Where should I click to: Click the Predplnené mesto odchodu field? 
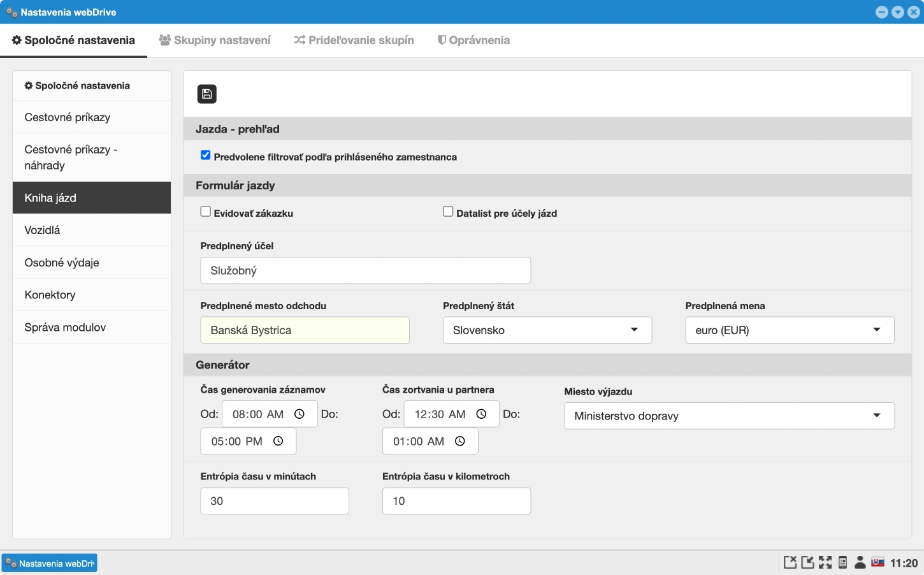pos(305,330)
